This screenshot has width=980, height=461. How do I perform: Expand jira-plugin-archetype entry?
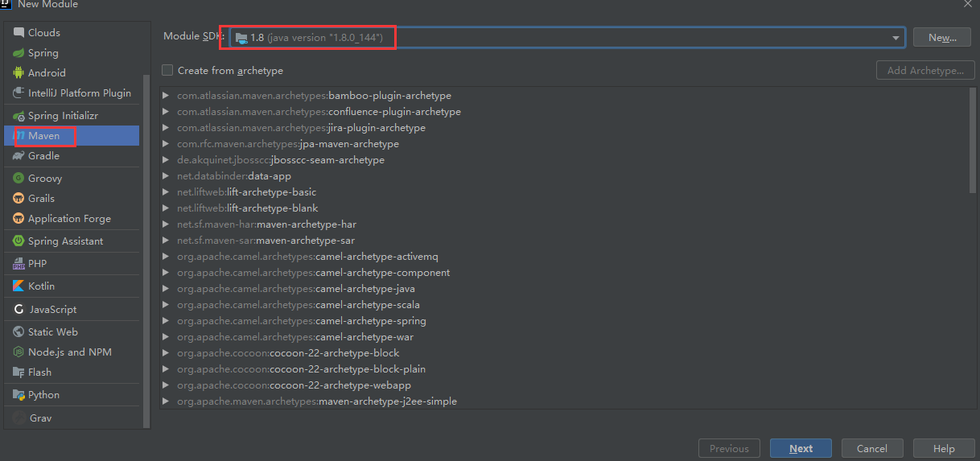[166, 128]
